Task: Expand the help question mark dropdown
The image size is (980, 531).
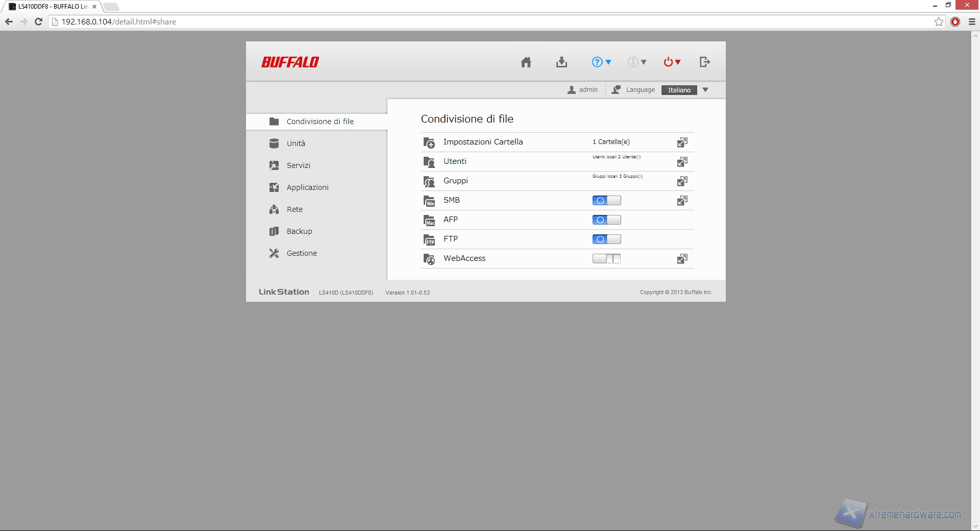Action: tap(601, 62)
